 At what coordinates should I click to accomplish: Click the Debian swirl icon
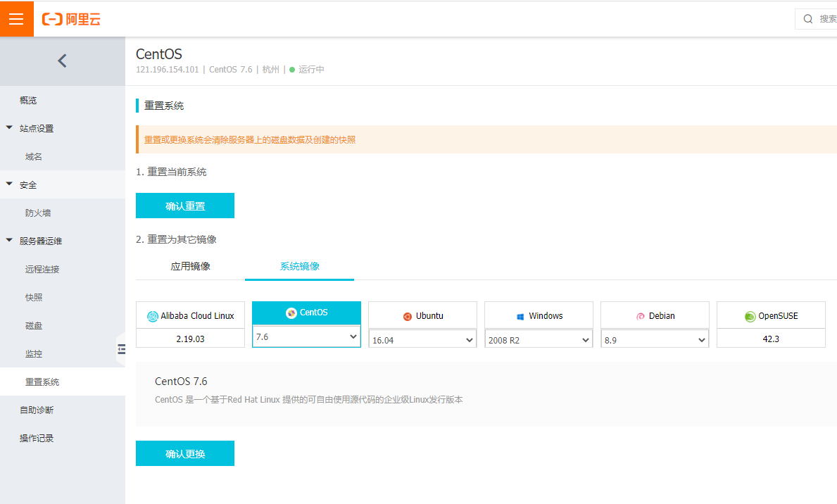point(640,317)
